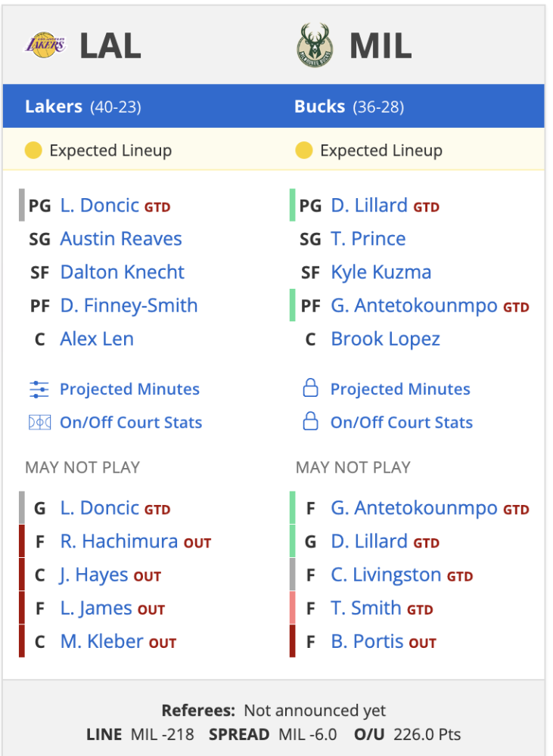Screen dimensions: 553x756
Task: Click the Lakers Projected Minutes sliders icon
Action: point(39,389)
